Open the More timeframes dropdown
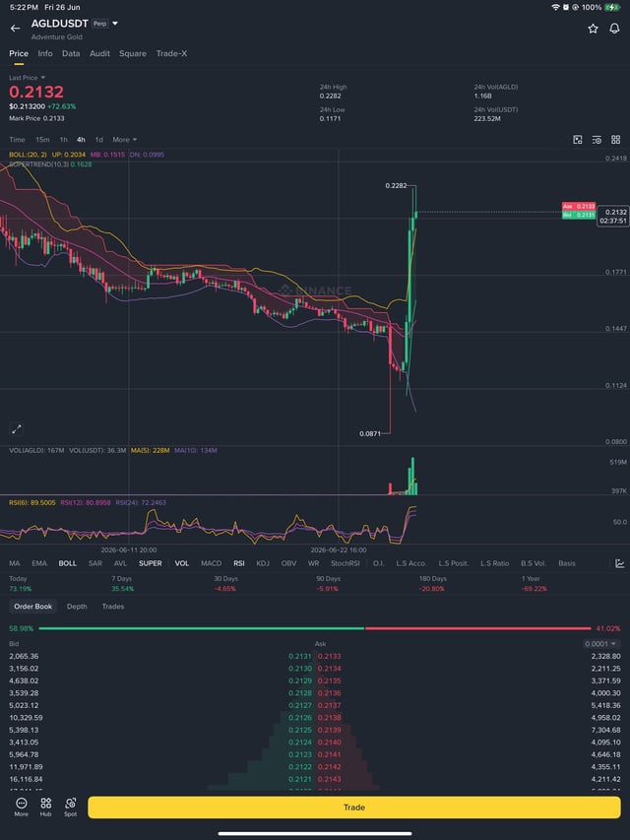This screenshot has width=630, height=840. (x=124, y=140)
